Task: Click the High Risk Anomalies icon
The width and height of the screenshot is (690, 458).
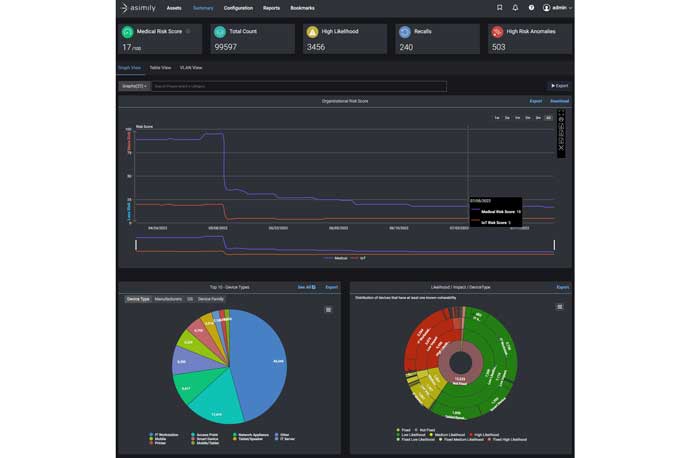Action: click(497, 32)
